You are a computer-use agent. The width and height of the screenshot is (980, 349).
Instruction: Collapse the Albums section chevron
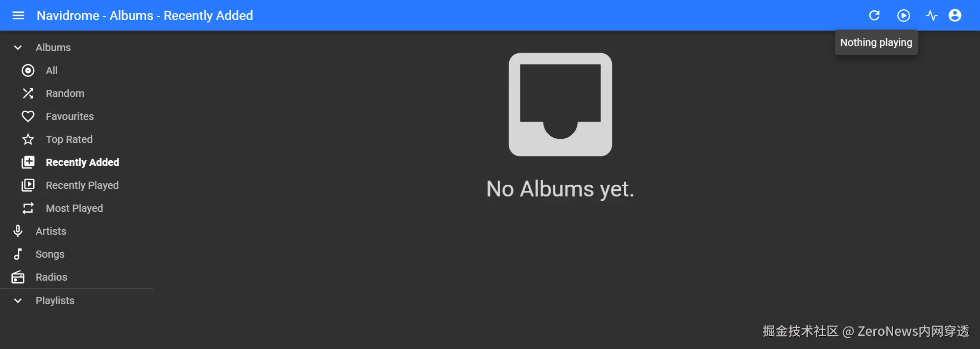18,47
